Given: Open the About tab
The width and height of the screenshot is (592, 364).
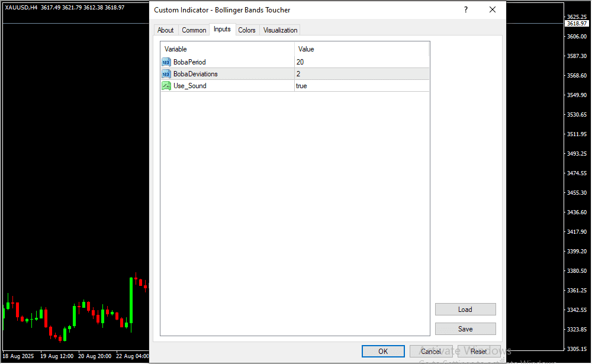Looking at the screenshot, I should [166, 30].
